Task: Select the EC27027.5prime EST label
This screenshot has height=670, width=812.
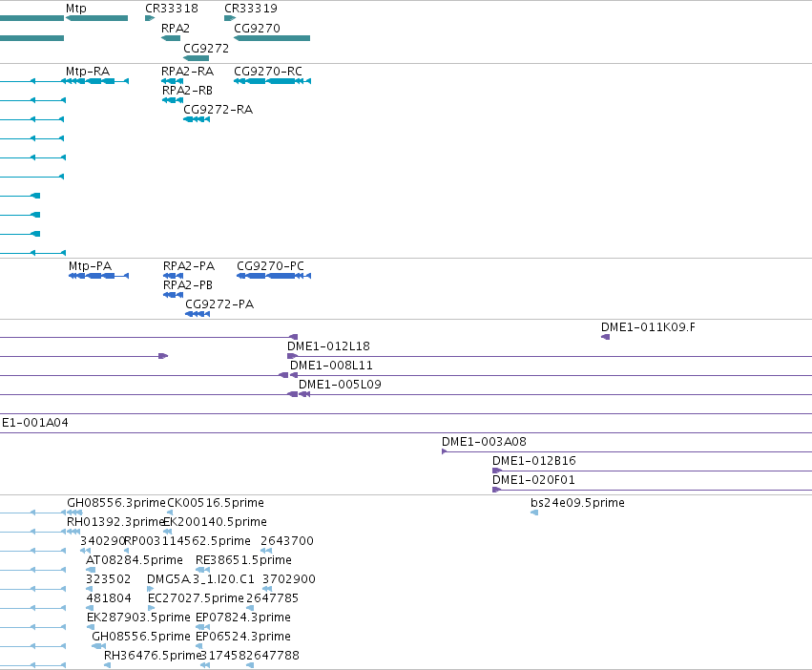Action: pos(196,598)
